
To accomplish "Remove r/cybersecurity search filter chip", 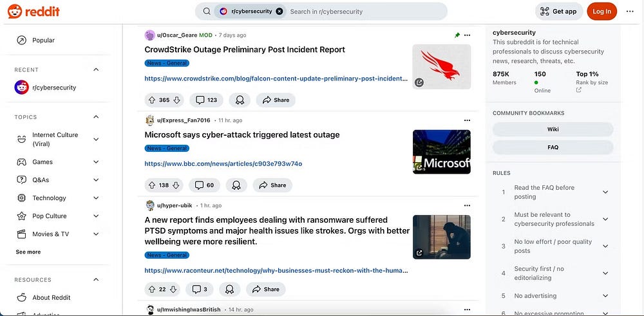I will 279,11.
